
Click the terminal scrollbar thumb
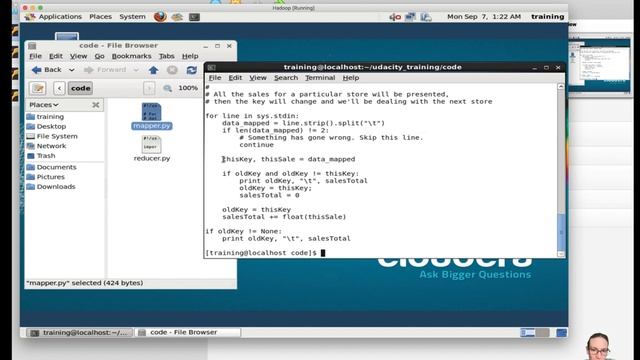561,231
